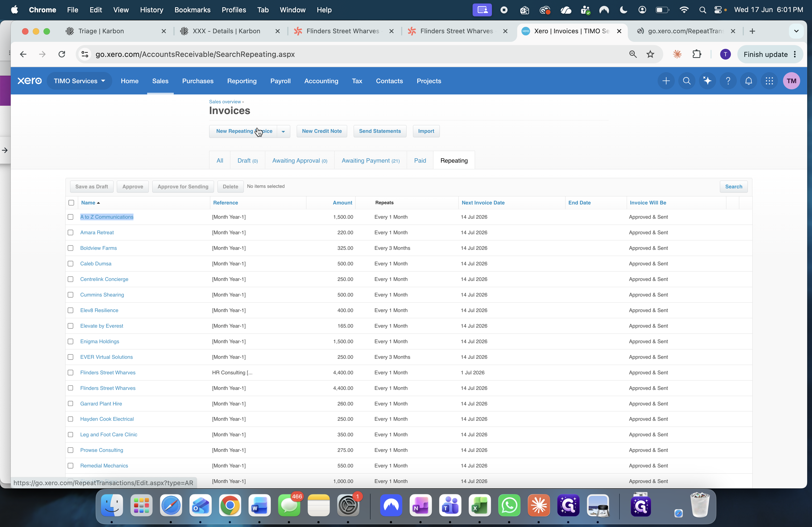Toggle the select-all checkbox in table header
The width and height of the screenshot is (812, 527).
71,203
